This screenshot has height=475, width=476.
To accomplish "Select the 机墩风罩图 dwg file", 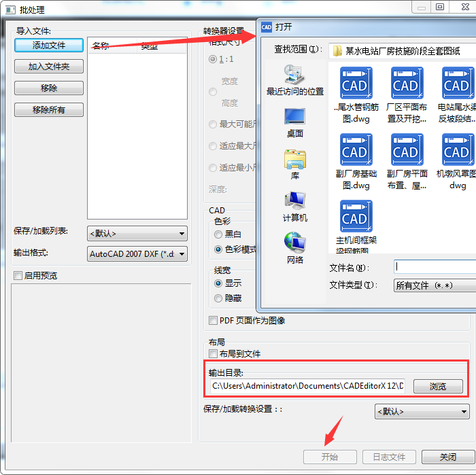I will 458,149.
